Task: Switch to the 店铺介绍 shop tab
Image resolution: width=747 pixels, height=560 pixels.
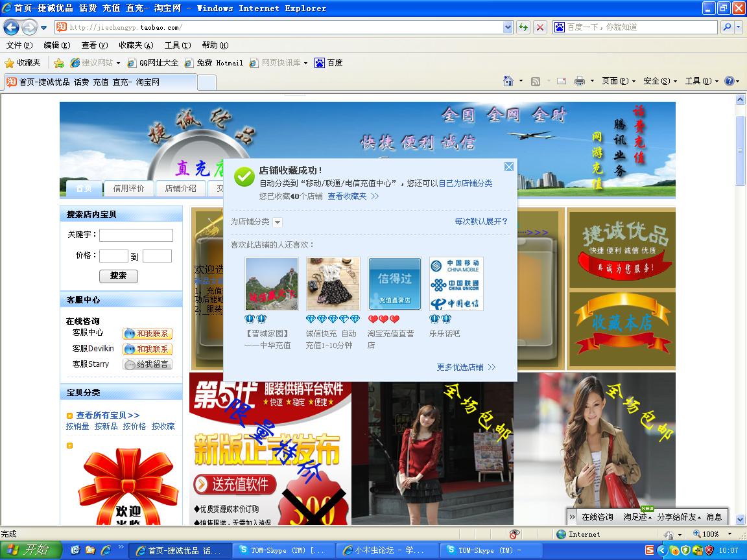Action: (180, 188)
